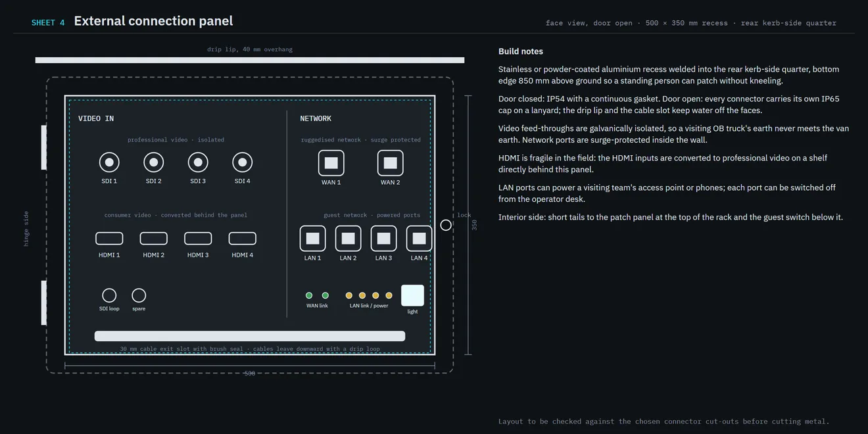Click the 'External connection panel' title
The image size is (868, 434).
click(153, 21)
